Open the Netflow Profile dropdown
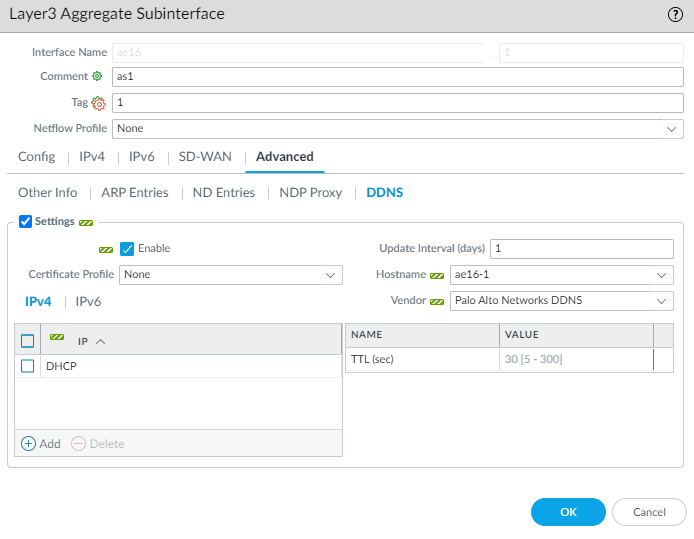Viewport: 694px width, 539px height. click(x=397, y=129)
